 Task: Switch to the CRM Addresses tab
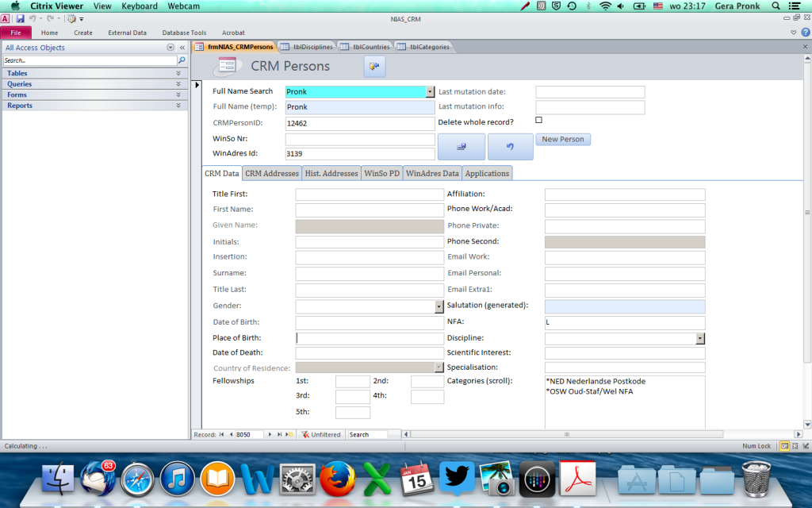271,173
